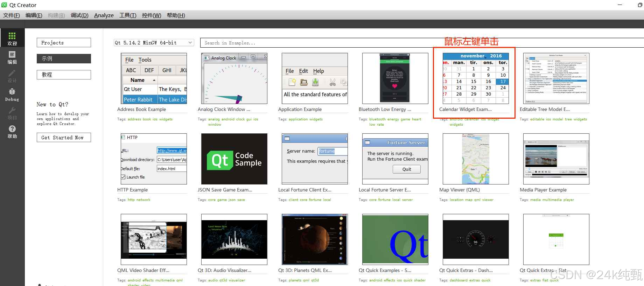Switch to the Edit (编辑) mode icon
Viewport: 644px width, 286px height.
coord(12,57)
